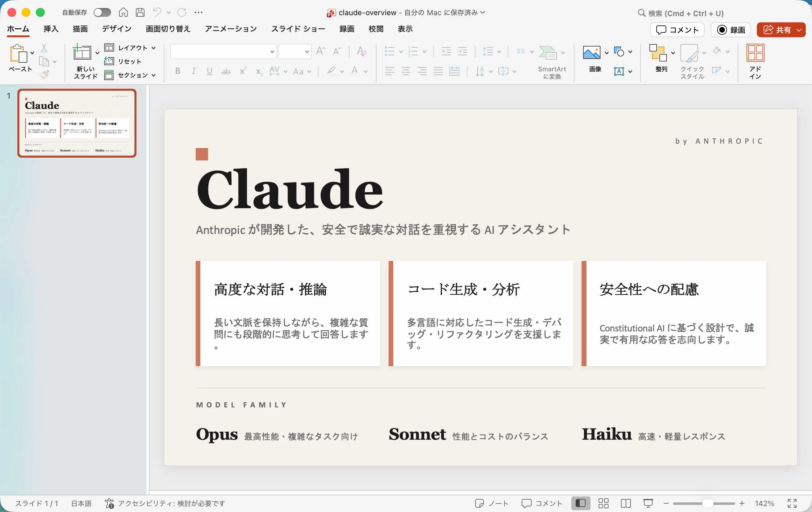The height and width of the screenshot is (512, 812).
Task: Open the 挿入 ribbon tab
Action: (51, 29)
